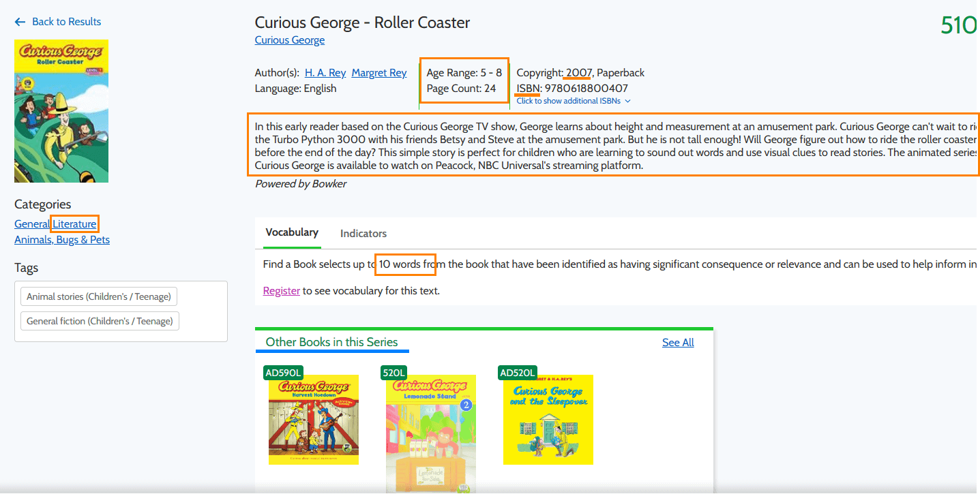
Task: Select the General fiction tag
Action: [x=100, y=321]
